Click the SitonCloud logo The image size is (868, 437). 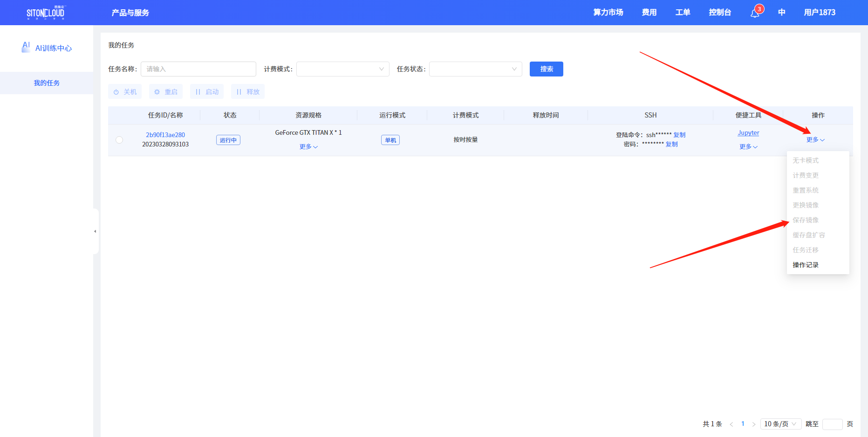(x=45, y=13)
